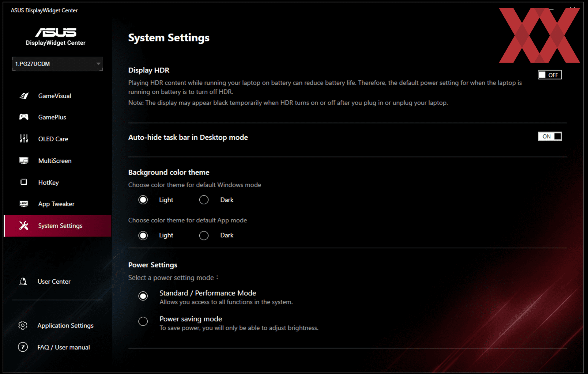Click the FAQ question mark icon

coord(23,347)
